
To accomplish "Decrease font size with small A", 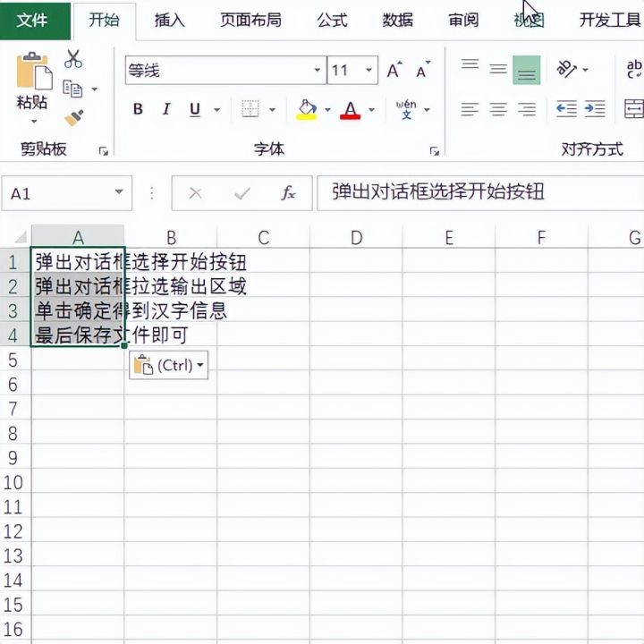I will (423, 70).
